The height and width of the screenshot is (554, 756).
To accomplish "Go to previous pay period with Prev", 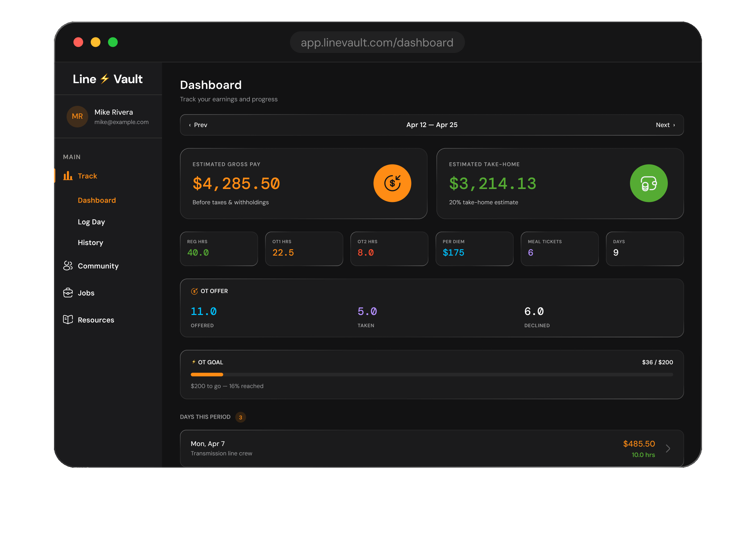I will (x=198, y=125).
